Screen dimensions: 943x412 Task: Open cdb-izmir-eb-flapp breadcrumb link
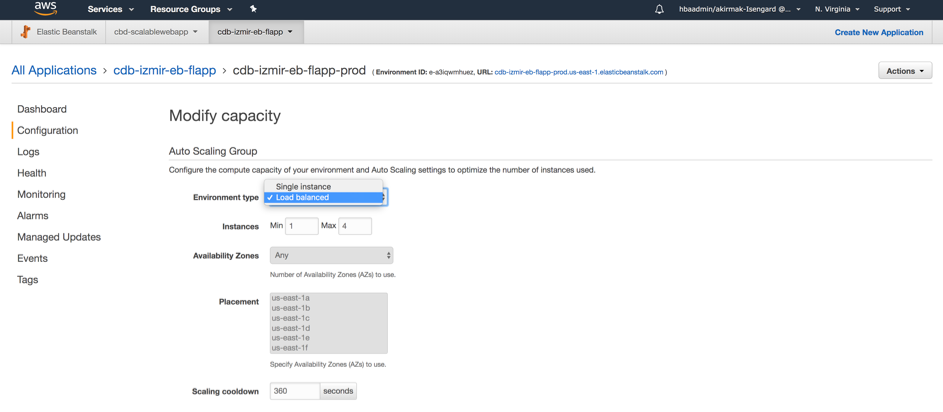pyautogui.click(x=165, y=70)
